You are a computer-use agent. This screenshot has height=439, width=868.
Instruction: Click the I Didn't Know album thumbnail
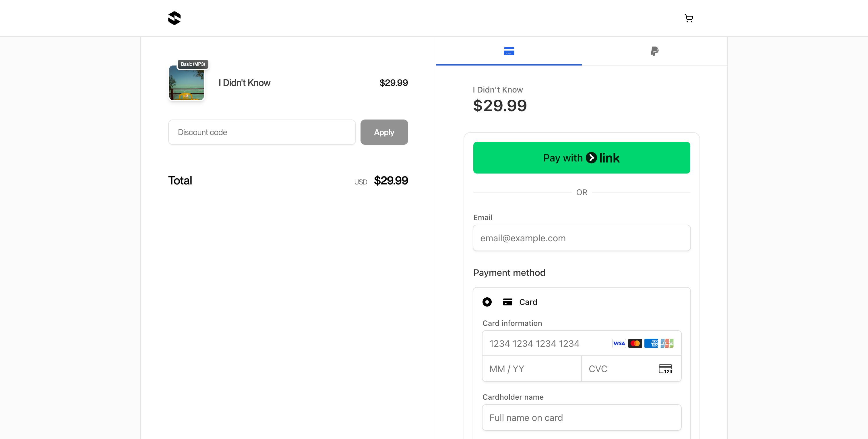(186, 83)
